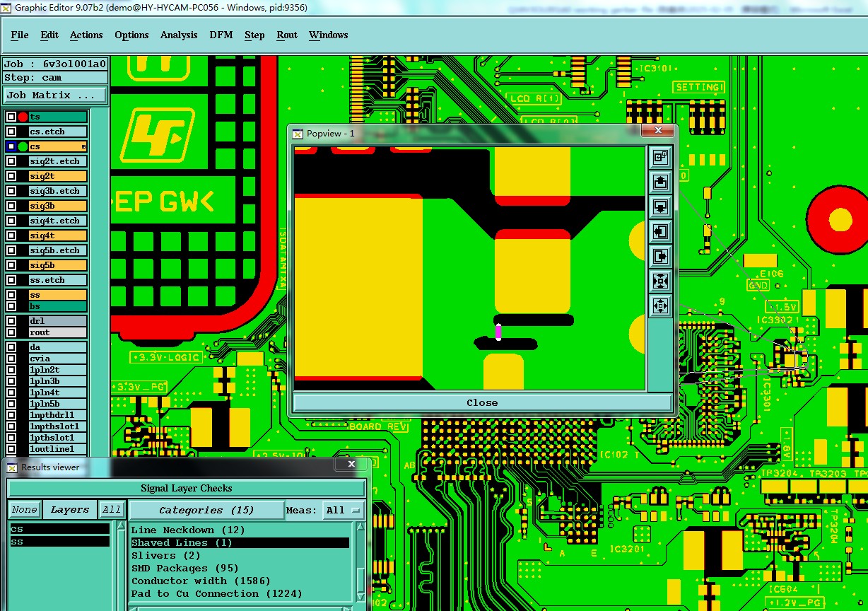Screen dimensions: 868x611
Task: Click the Job 6v3ol001a0 label
Action: [x=56, y=64]
